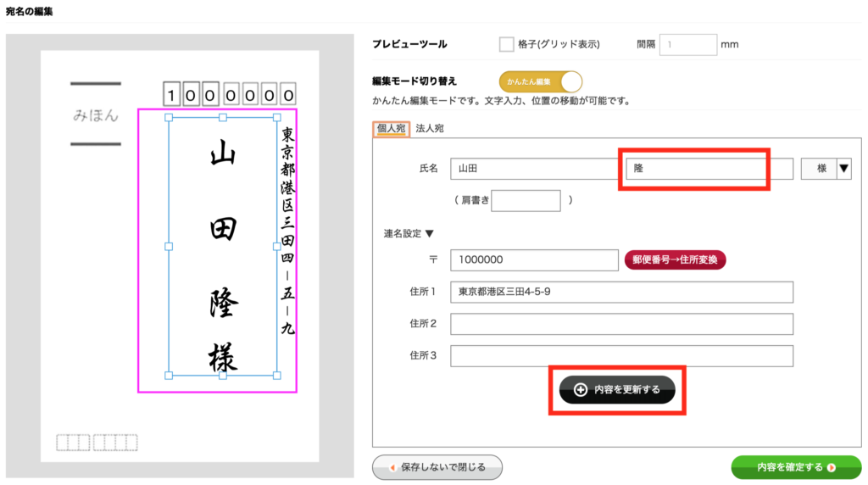The image size is (868, 485).
Task: Click the surname field containing 山田
Action: (536, 169)
